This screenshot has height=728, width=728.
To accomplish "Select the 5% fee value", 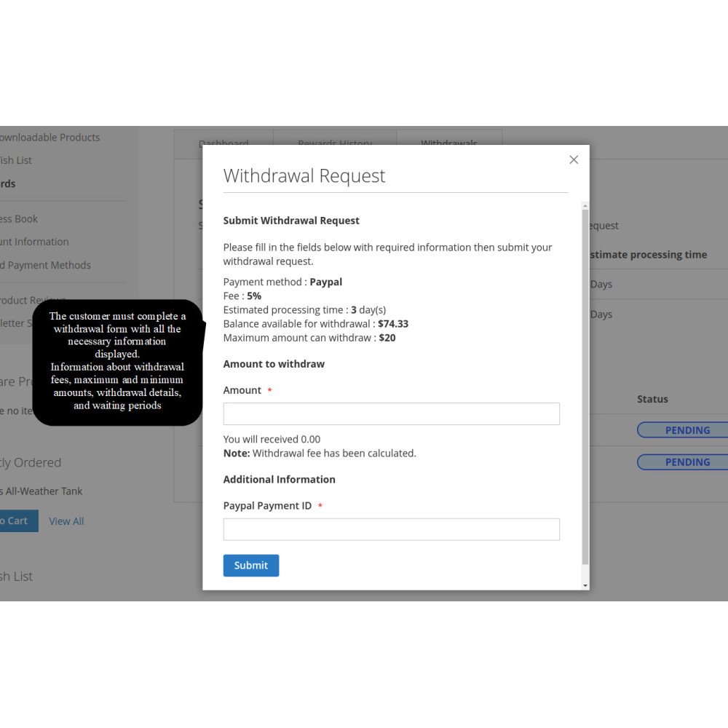I will [x=254, y=296].
